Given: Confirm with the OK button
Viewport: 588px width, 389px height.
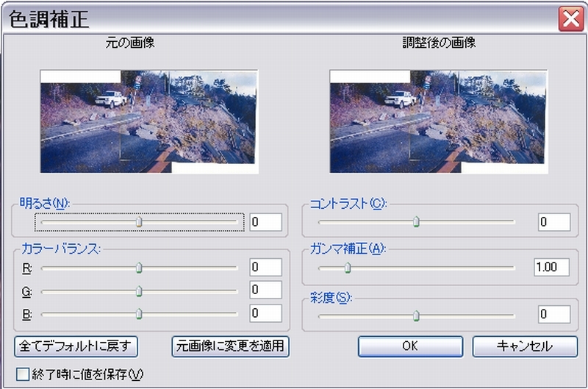Looking at the screenshot, I should point(410,346).
